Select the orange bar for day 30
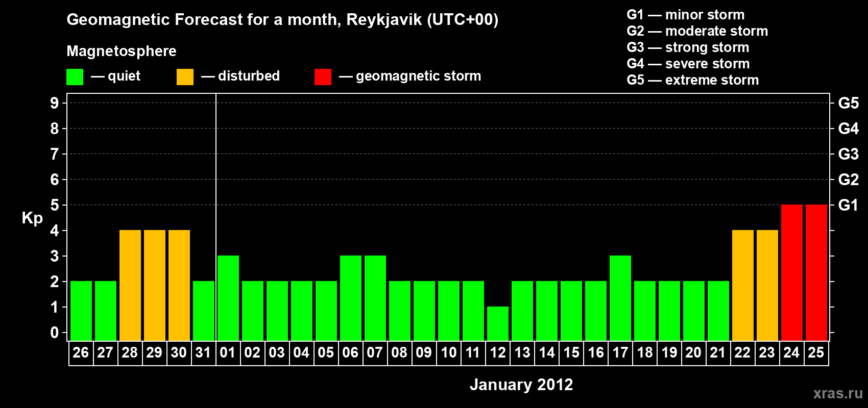The width and height of the screenshot is (868, 408). [x=179, y=285]
